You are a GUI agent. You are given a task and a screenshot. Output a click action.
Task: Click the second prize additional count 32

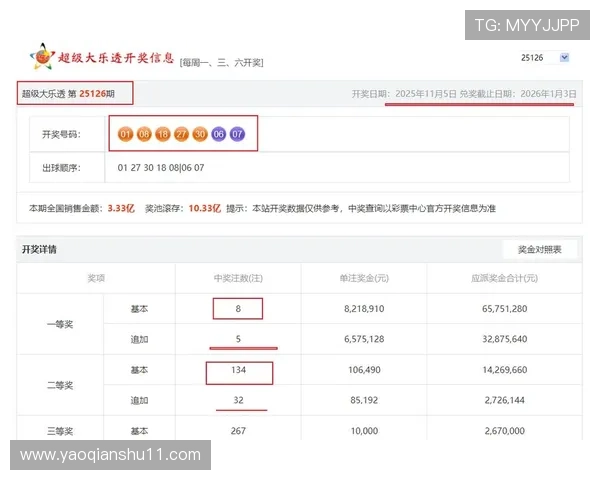(x=238, y=400)
